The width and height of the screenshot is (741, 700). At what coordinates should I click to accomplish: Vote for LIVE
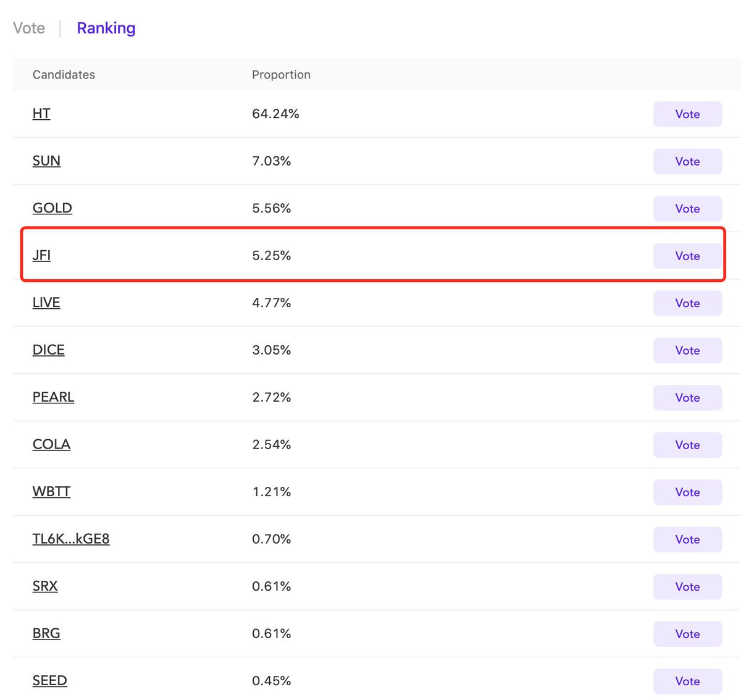tap(687, 303)
